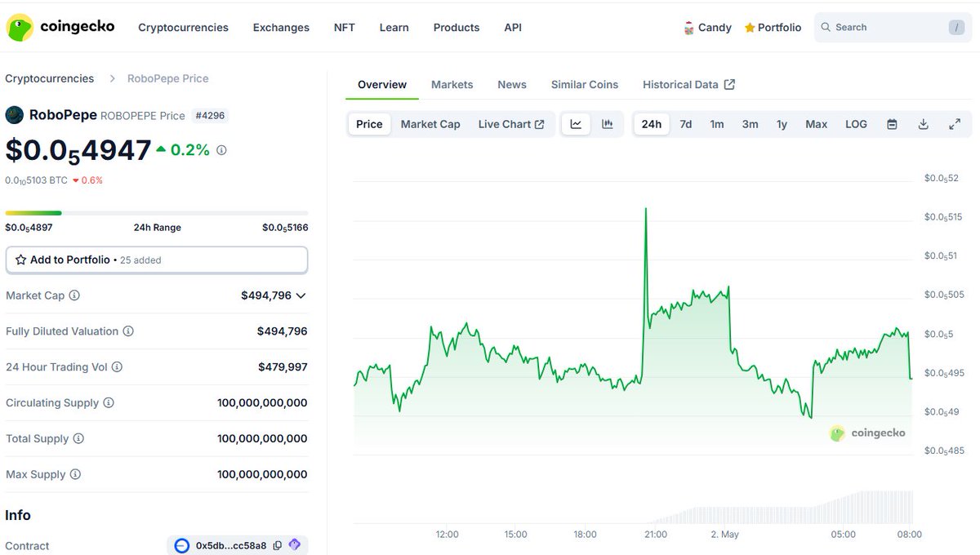This screenshot has height=555, width=980.
Task: Switch to the Overview tab
Action: [382, 84]
